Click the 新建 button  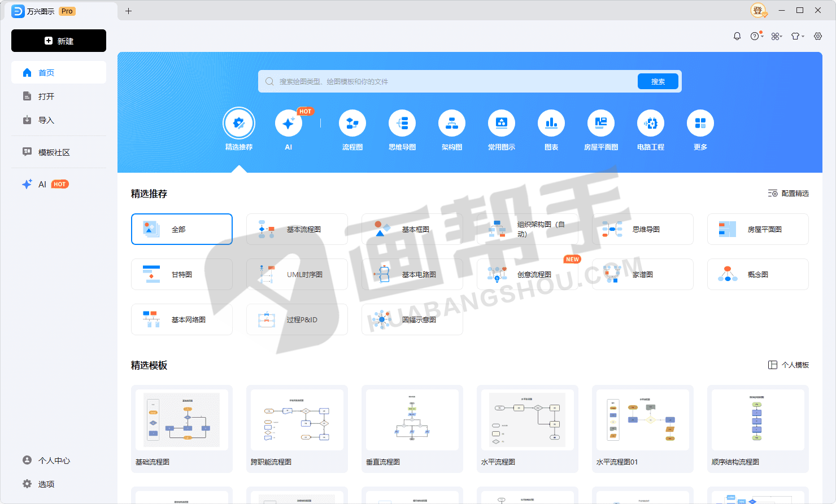pos(59,41)
